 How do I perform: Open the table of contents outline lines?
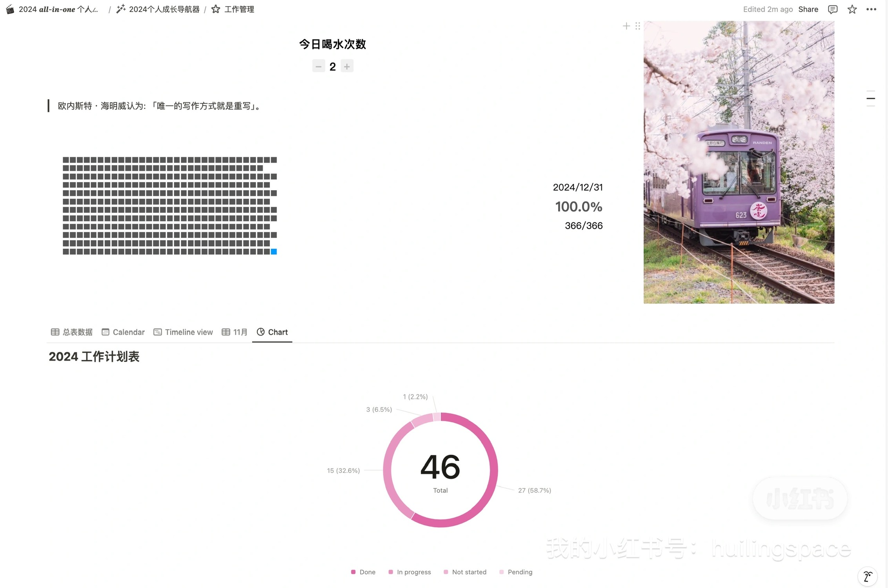click(x=870, y=98)
